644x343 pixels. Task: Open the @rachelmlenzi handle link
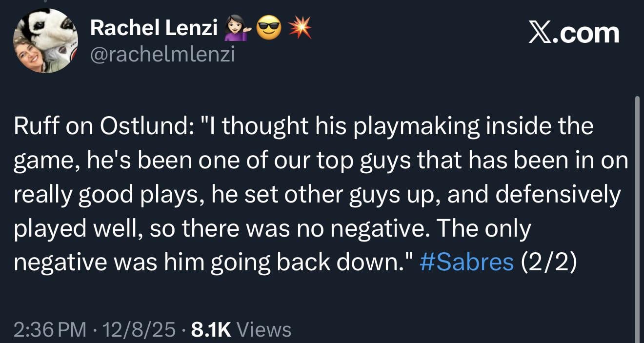point(162,55)
